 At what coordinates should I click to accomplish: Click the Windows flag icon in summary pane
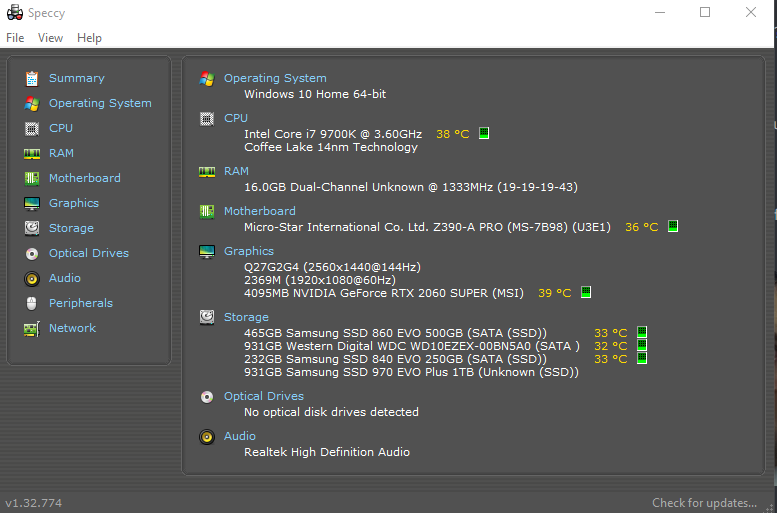[207, 79]
